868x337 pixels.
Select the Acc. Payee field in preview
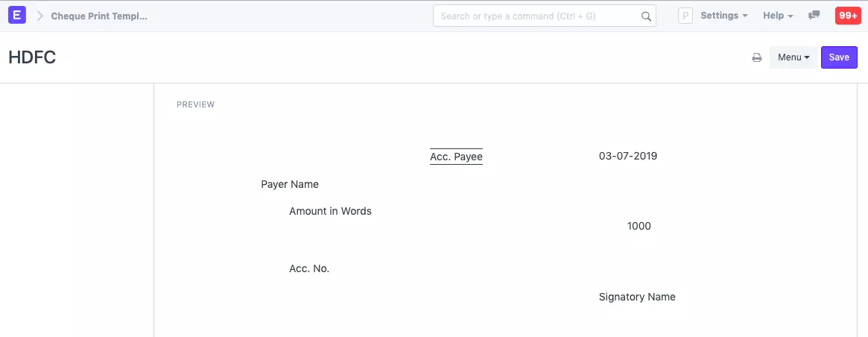pos(456,157)
